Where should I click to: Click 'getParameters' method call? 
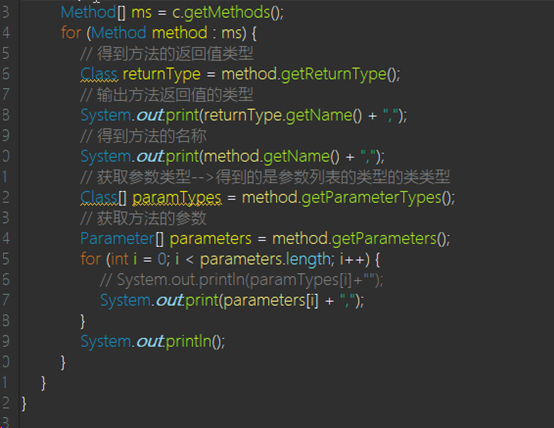coord(384,239)
